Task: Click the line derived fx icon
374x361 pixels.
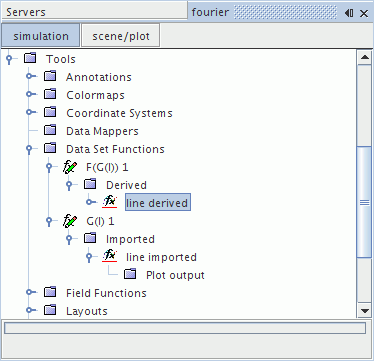Action: click(x=110, y=202)
